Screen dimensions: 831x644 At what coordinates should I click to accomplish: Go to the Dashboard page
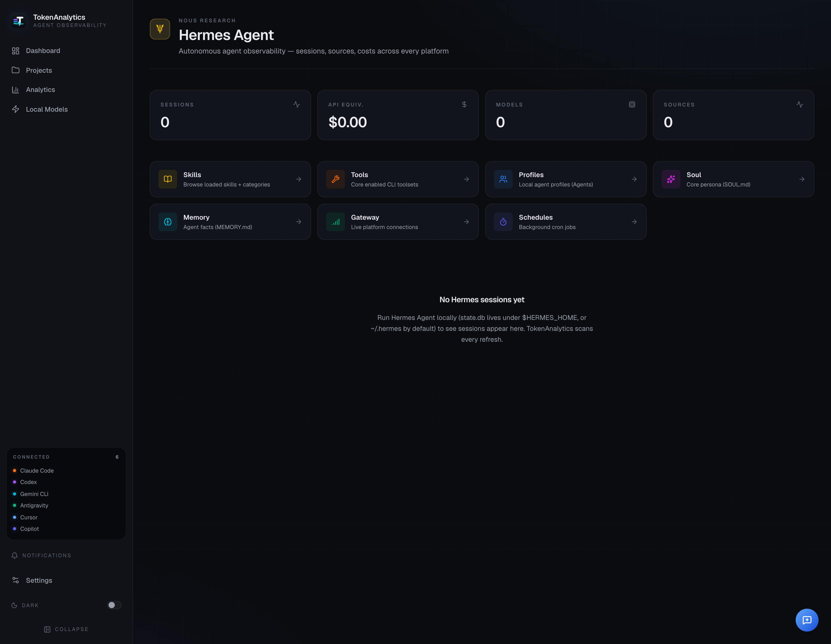pyautogui.click(x=43, y=51)
